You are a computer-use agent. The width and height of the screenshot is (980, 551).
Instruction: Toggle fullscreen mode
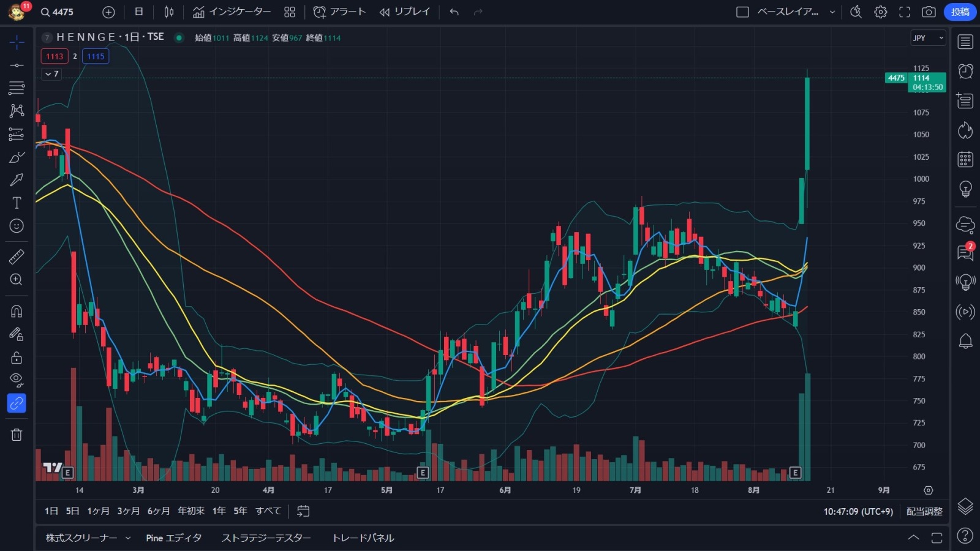[x=905, y=12]
